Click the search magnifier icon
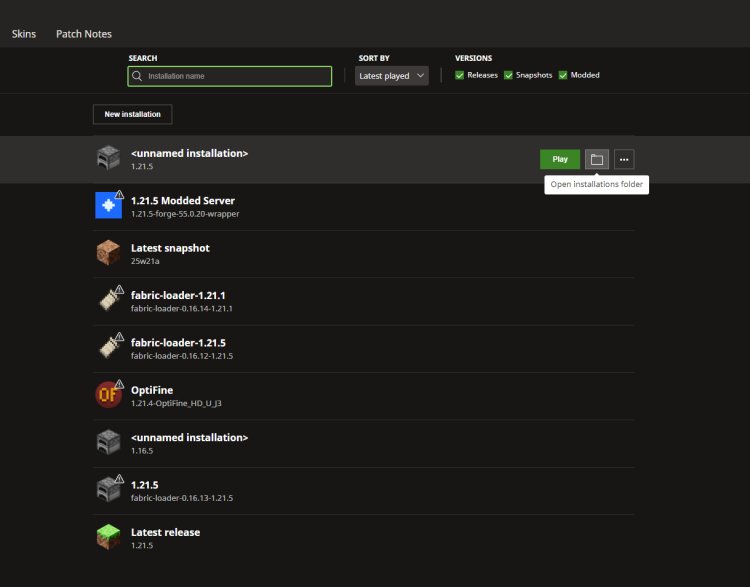Viewport: 750px width, 587px height. [137, 76]
